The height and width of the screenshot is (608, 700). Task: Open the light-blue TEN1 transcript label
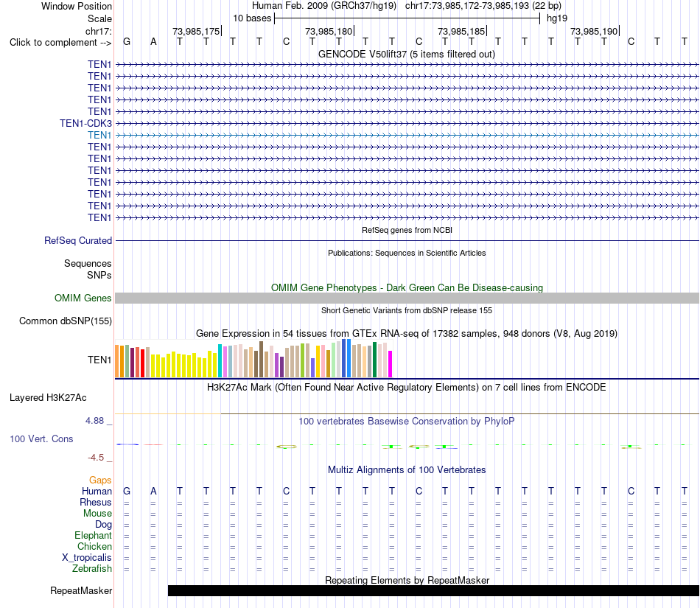pyautogui.click(x=99, y=136)
